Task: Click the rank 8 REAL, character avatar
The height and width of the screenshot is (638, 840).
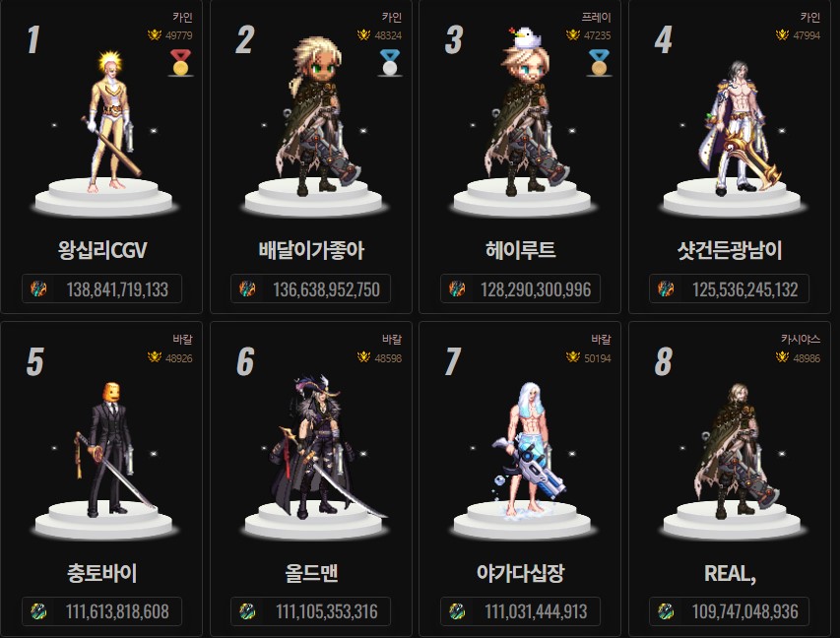Action: tap(737, 451)
